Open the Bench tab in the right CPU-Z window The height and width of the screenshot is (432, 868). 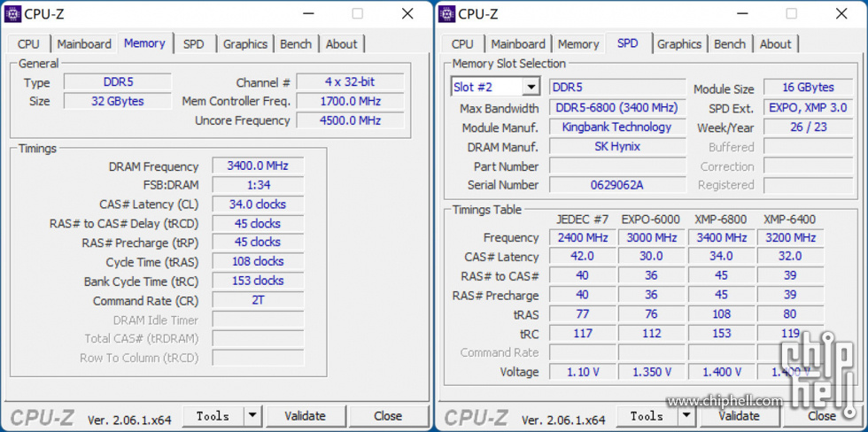coord(730,44)
